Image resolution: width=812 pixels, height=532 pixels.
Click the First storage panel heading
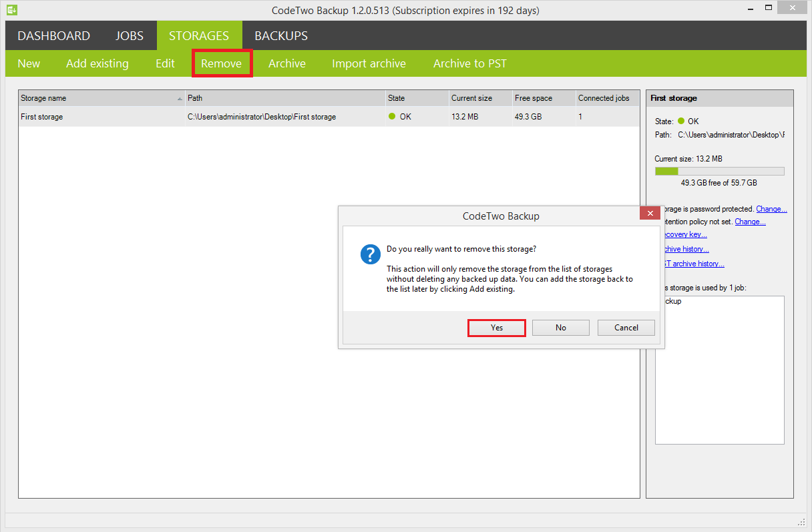click(674, 98)
